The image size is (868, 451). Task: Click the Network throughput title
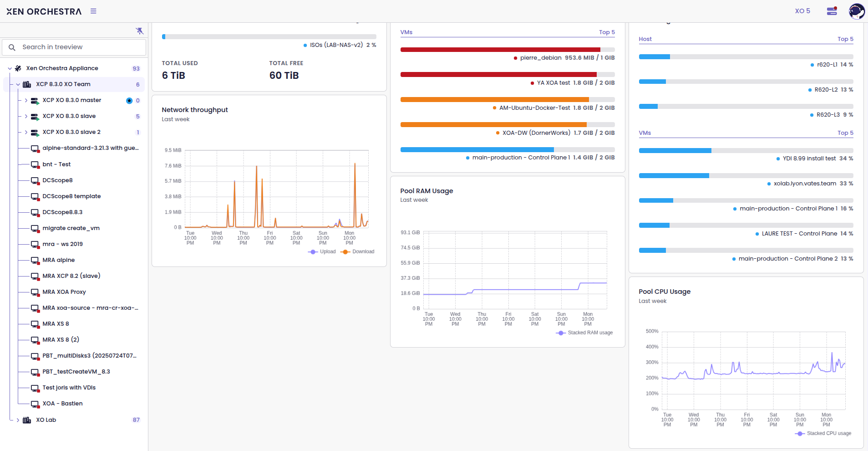tap(195, 110)
